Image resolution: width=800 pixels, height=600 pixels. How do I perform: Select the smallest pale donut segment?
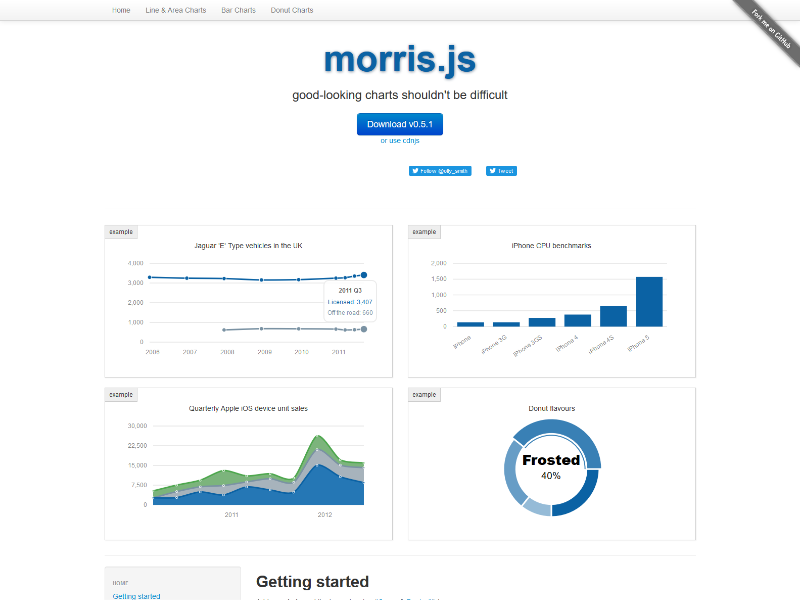click(x=537, y=507)
